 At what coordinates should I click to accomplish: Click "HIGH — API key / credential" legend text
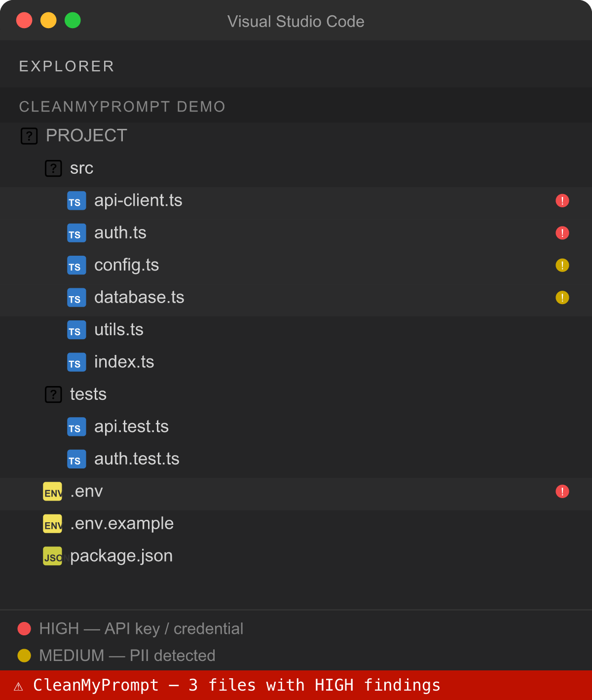pos(141,629)
